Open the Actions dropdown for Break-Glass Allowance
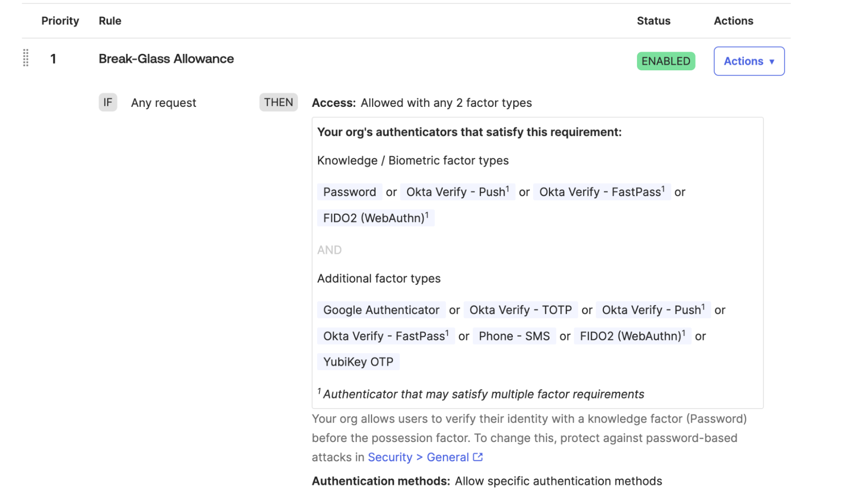The image size is (868, 498). (x=749, y=61)
